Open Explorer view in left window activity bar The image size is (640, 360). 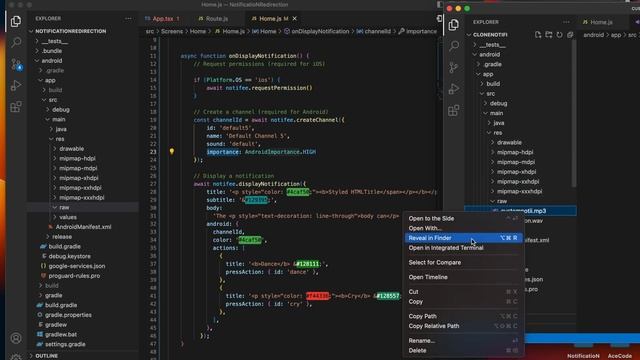(x=16, y=21)
